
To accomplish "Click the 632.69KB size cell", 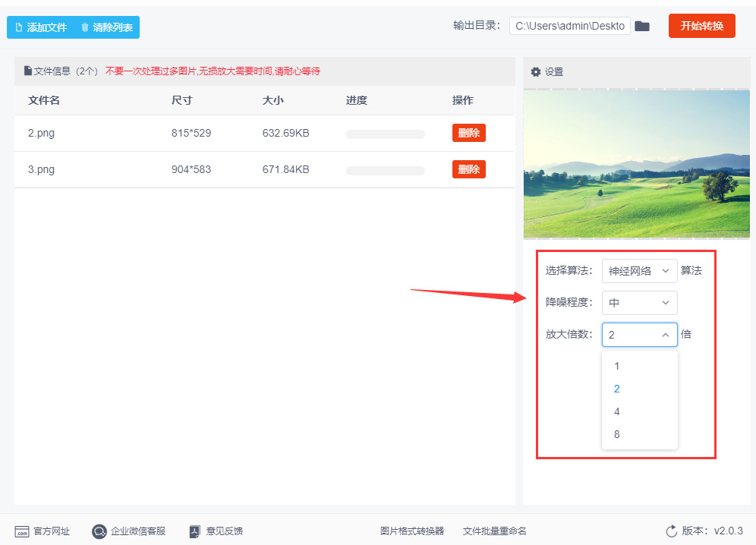I will tap(286, 133).
